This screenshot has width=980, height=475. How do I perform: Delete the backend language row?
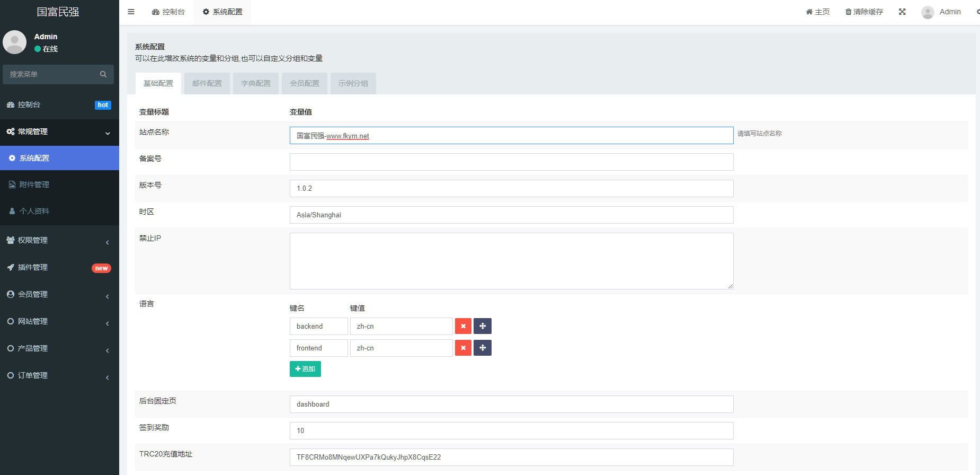point(463,326)
